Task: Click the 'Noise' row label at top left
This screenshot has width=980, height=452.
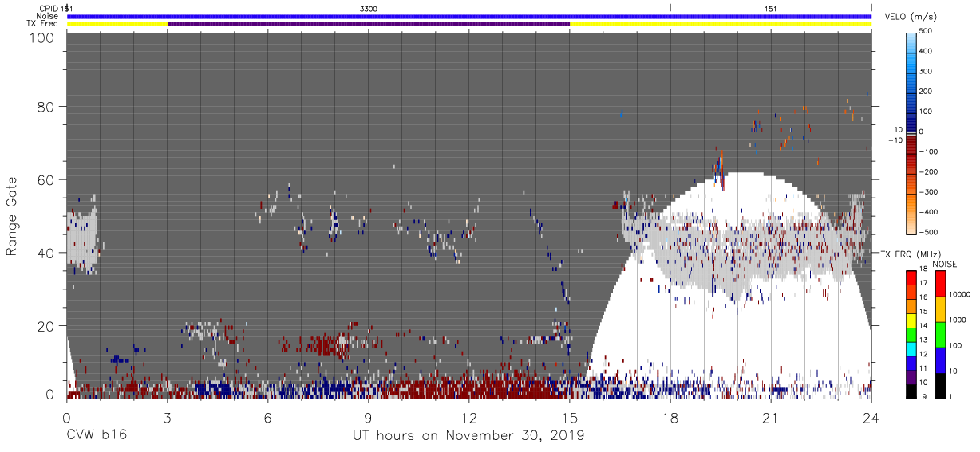Action: [47, 16]
